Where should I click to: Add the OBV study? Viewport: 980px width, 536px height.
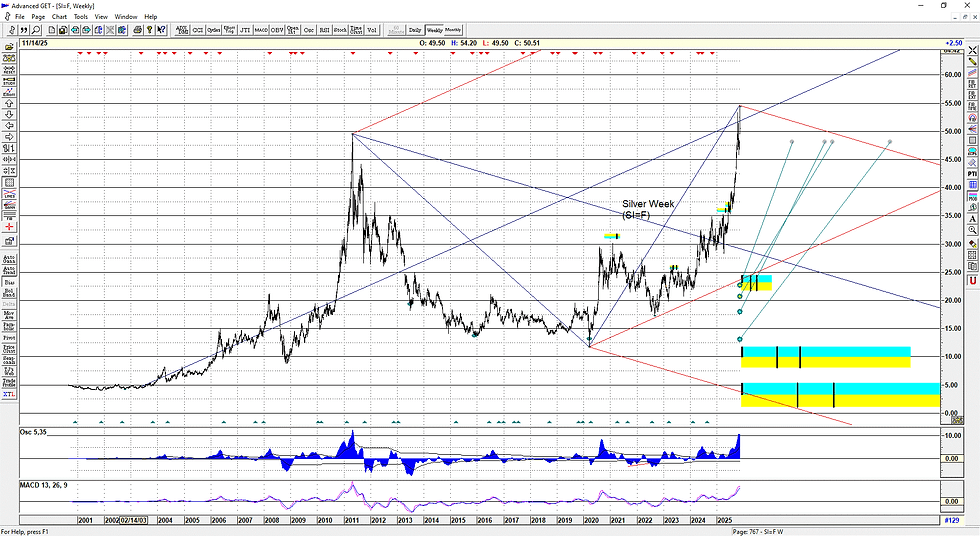[x=276, y=30]
